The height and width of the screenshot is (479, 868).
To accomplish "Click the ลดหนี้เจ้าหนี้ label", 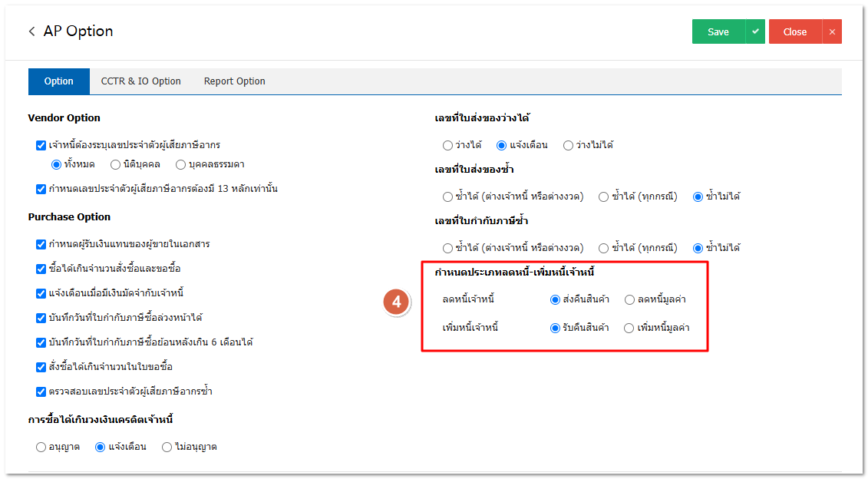I will coord(468,299).
